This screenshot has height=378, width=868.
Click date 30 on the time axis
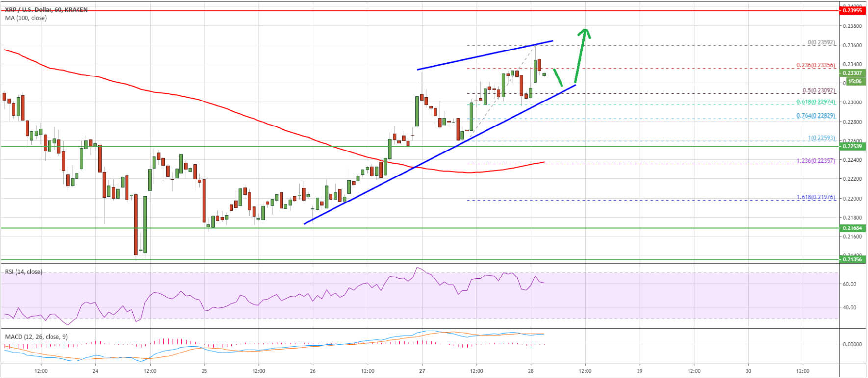pos(748,371)
